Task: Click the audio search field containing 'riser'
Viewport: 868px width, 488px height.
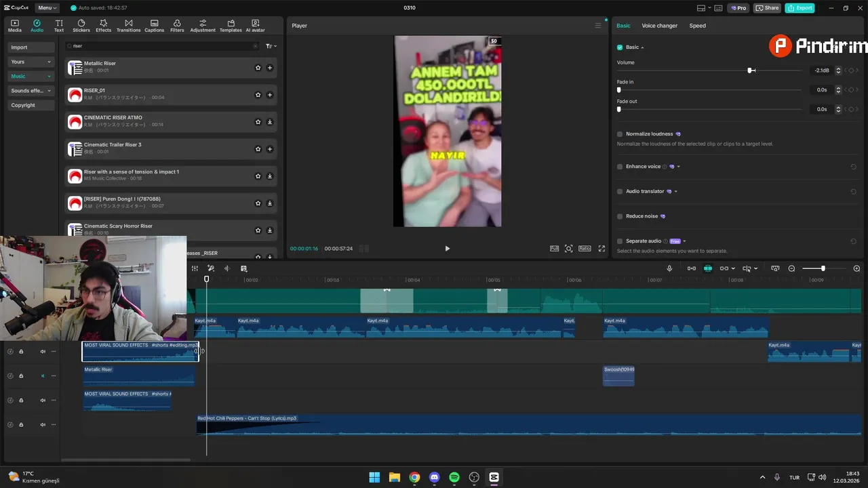Action: coord(162,46)
